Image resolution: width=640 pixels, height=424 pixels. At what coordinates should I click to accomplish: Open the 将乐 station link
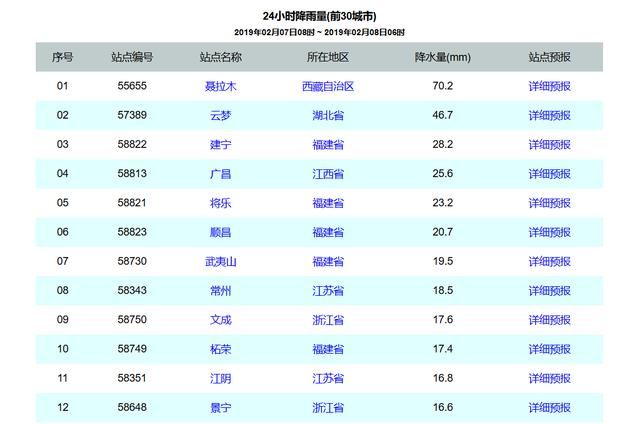[220, 203]
